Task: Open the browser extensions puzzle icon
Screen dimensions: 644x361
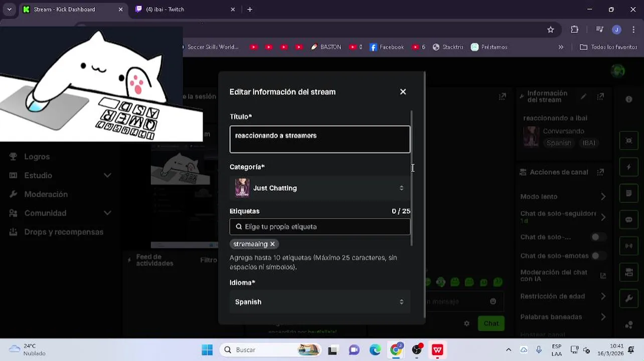Action: coord(575,30)
